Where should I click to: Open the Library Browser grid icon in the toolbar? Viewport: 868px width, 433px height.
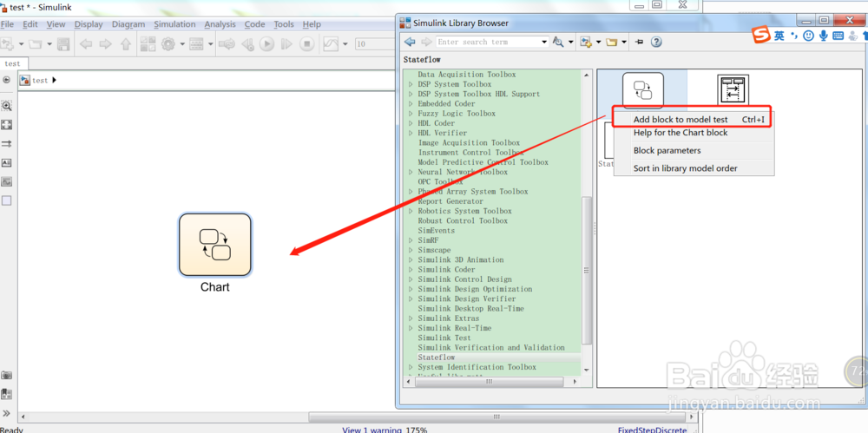pyautogui.click(x=148, y=43)
